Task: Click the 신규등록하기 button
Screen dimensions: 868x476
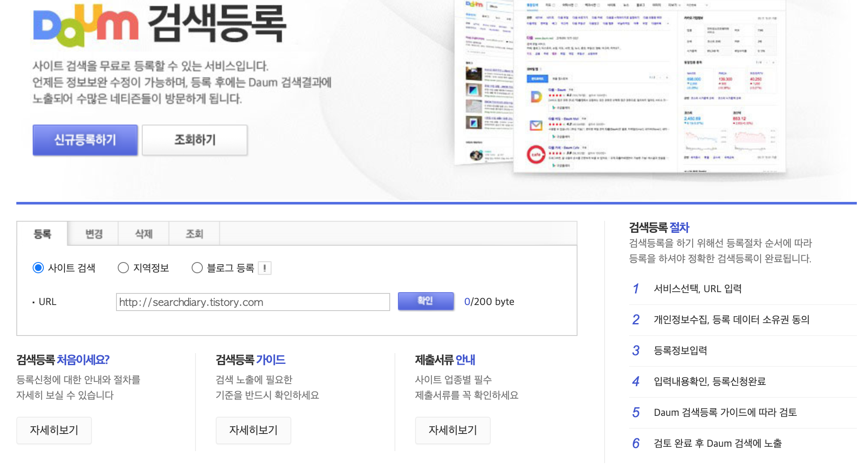Action: pyautogui.click(x=85, y=140)
